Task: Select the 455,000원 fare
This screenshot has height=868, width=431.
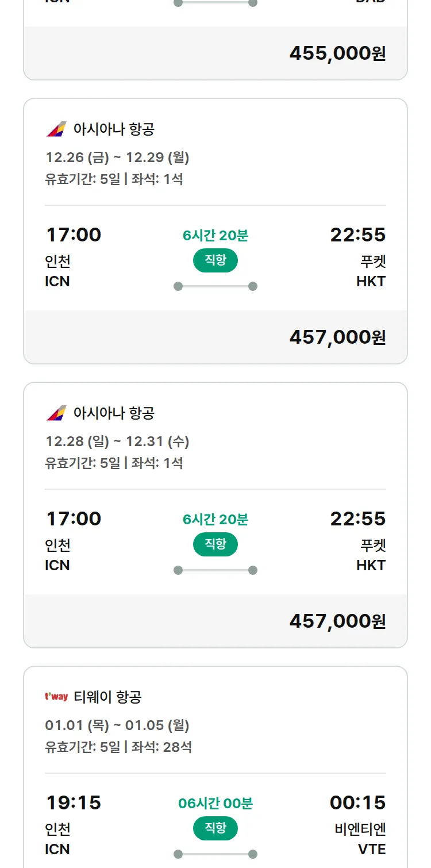Action: pyautogui.click(x=337, y=53)
